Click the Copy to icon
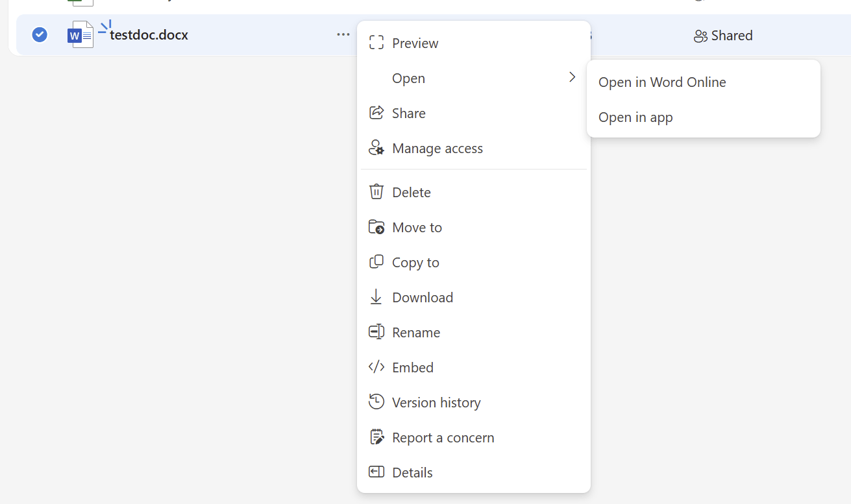Screen dimensions: 851x504 click(376, 262)
